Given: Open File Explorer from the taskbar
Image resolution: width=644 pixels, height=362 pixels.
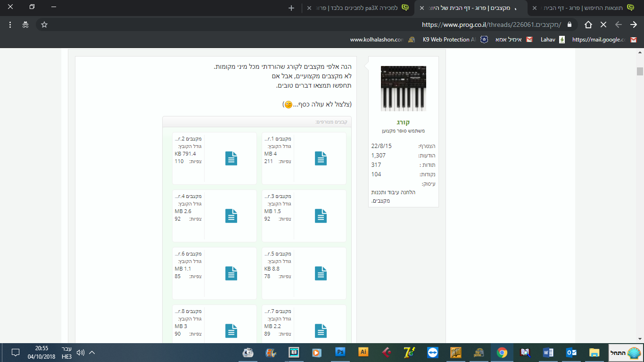Looking at the screenshot, I should coord(594,352).
